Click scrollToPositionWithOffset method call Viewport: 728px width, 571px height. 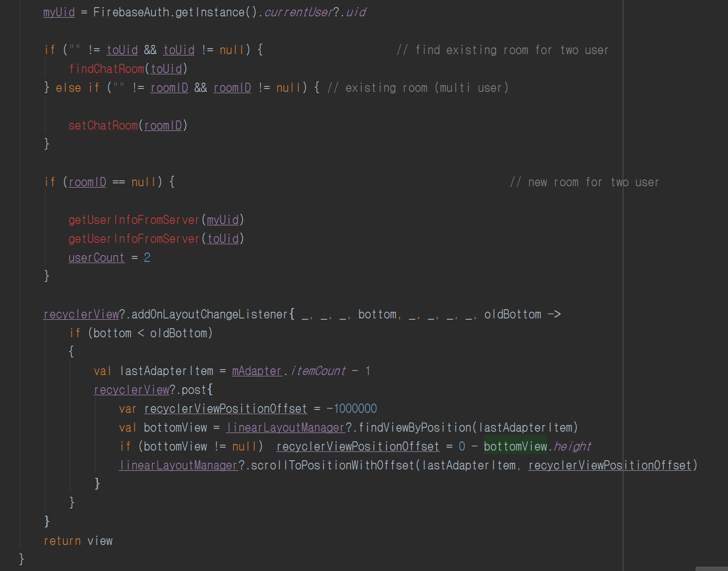[333, 465]
